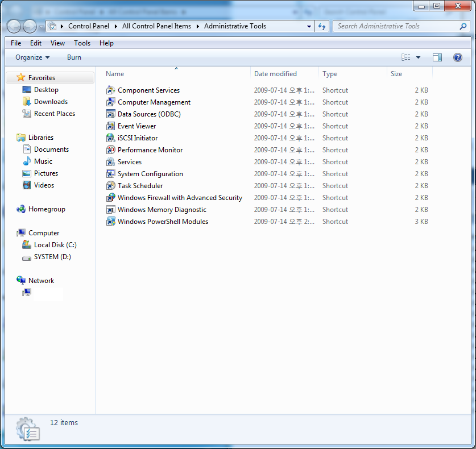This screenshot has height=449, width=476.
Task: Click the Documents library icon
Action: pyautogui.click(x=27, y=149)
